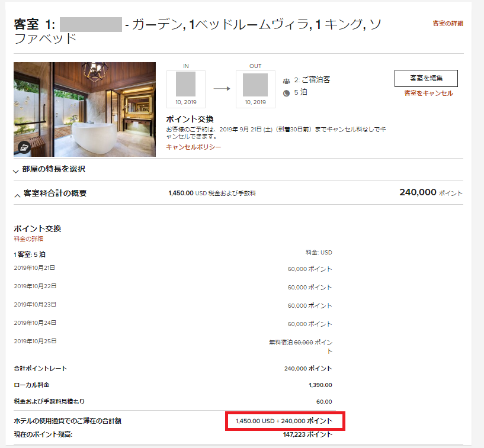Select the OUT check-out date box
Viewport: 484px width, 448px height.
[255, 89]
